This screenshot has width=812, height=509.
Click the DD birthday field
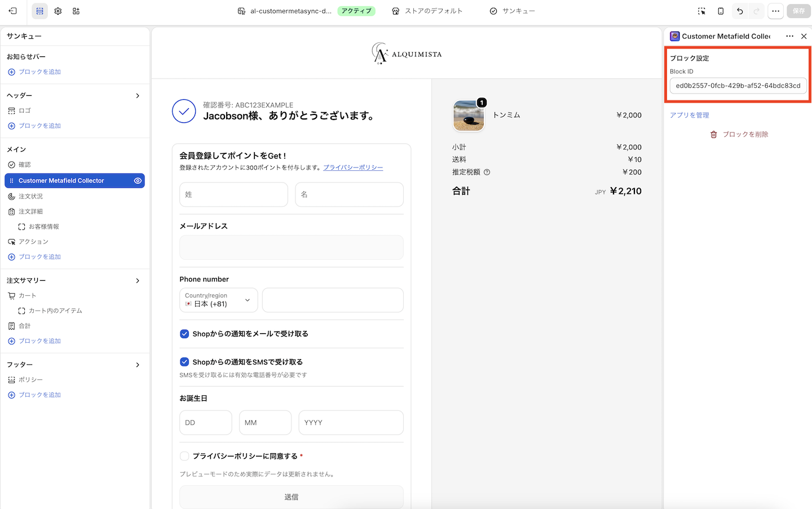click(206, 423)
